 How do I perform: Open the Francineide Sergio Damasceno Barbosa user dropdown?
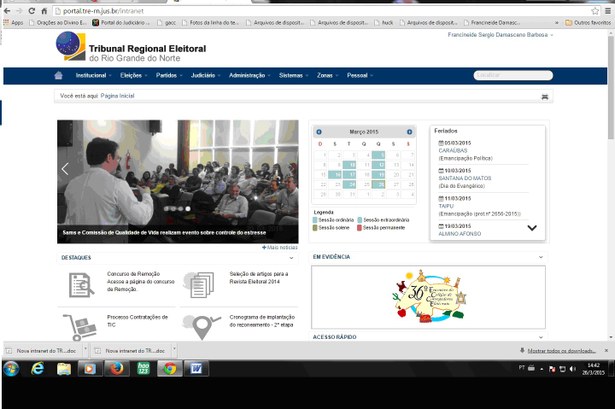point(500,35)
